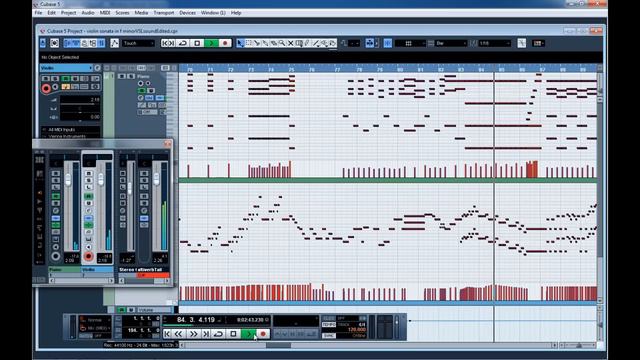
Task: Go to project start in transport panel
Action: 167,334
